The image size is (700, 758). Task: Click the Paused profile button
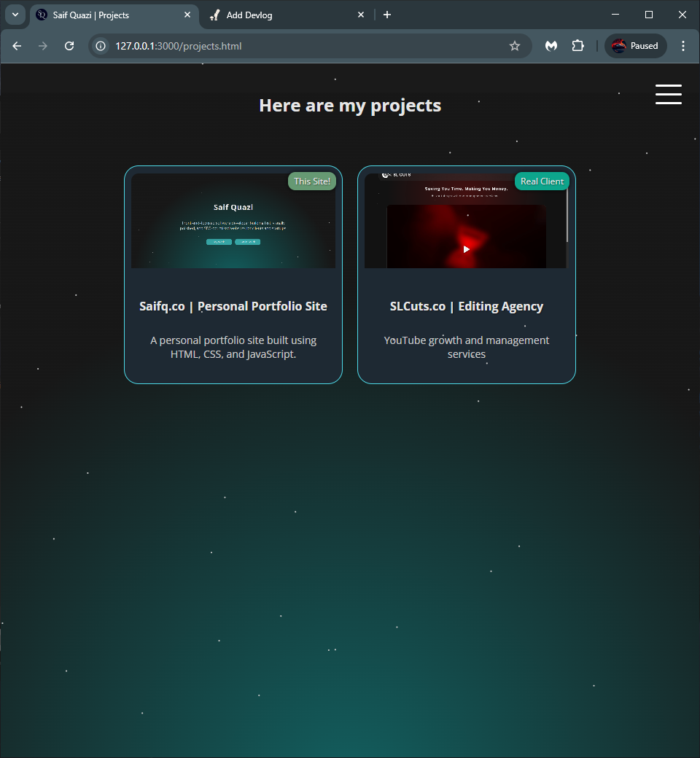pos(635,46)
